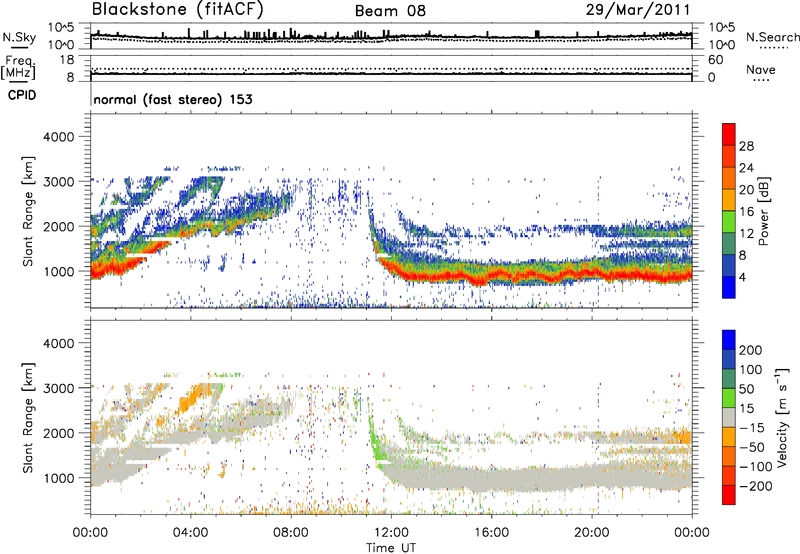
Task: Select the '24' tick on Power colorbar
Action: point(746,168)
